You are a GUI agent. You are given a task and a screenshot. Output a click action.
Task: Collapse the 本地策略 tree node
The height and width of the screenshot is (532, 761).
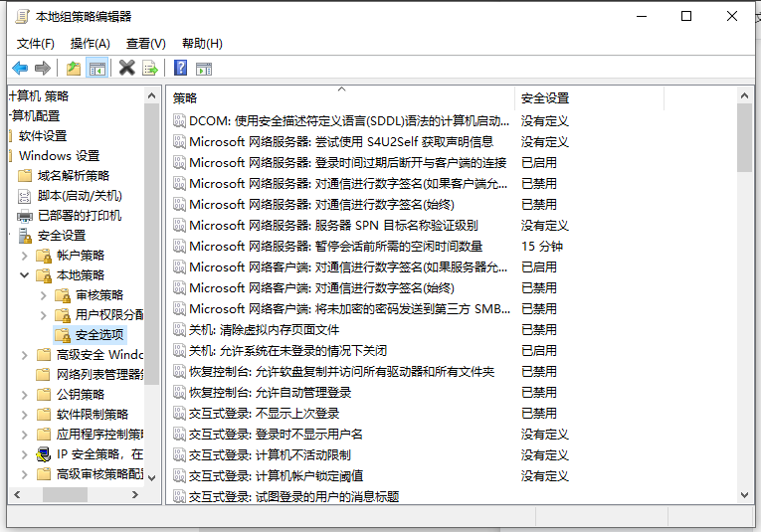pyautogui.click(x=25, y=275)
